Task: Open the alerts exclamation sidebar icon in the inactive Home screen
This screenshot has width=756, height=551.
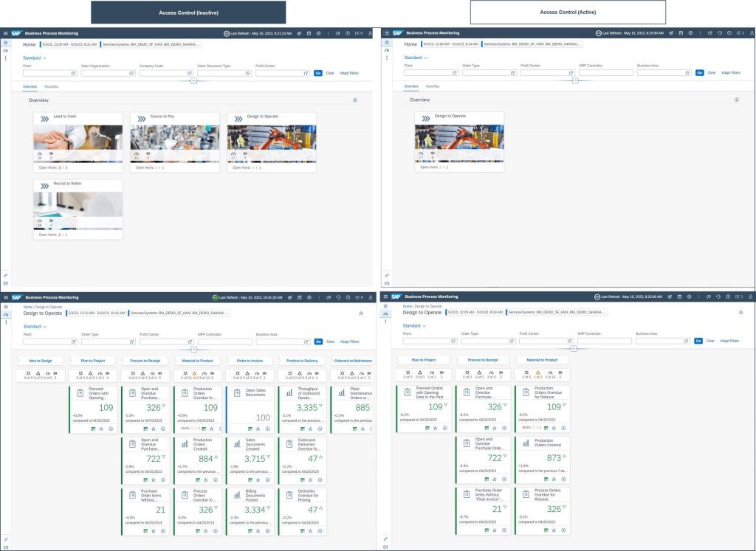Action: coord(5,58)
